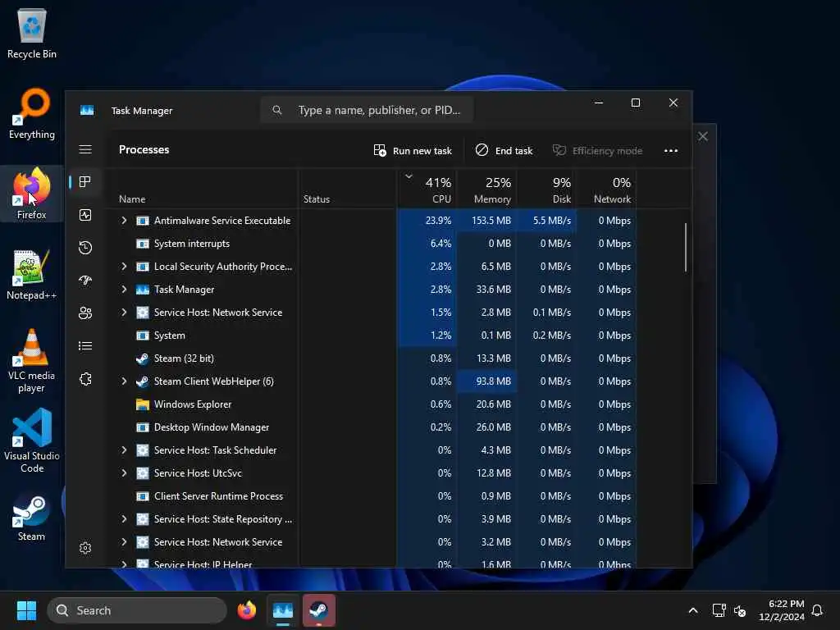The image size is (840, 630).
Task: Open Firefox from the taskbar
Action: [246, 610]
